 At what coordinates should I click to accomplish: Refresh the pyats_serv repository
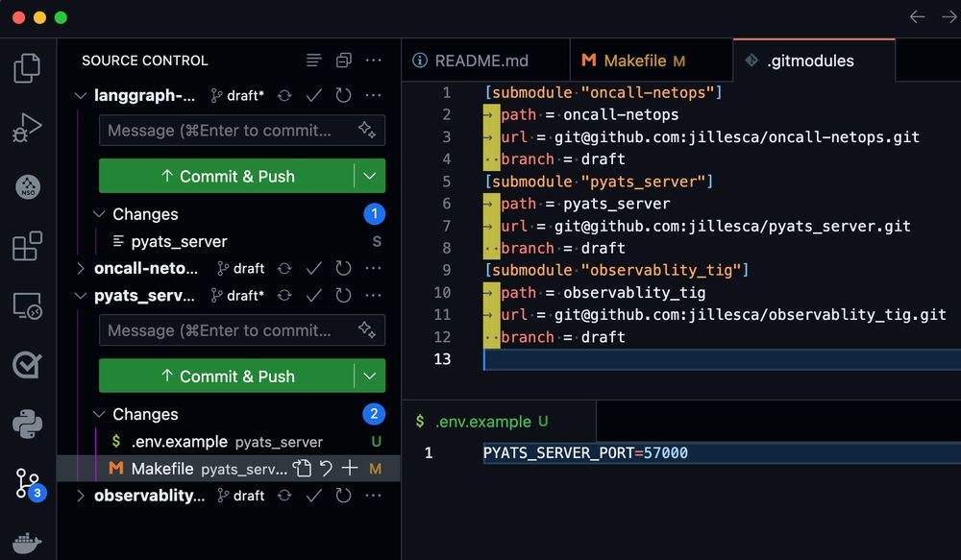pyautogui.click(x=344, y=295)
